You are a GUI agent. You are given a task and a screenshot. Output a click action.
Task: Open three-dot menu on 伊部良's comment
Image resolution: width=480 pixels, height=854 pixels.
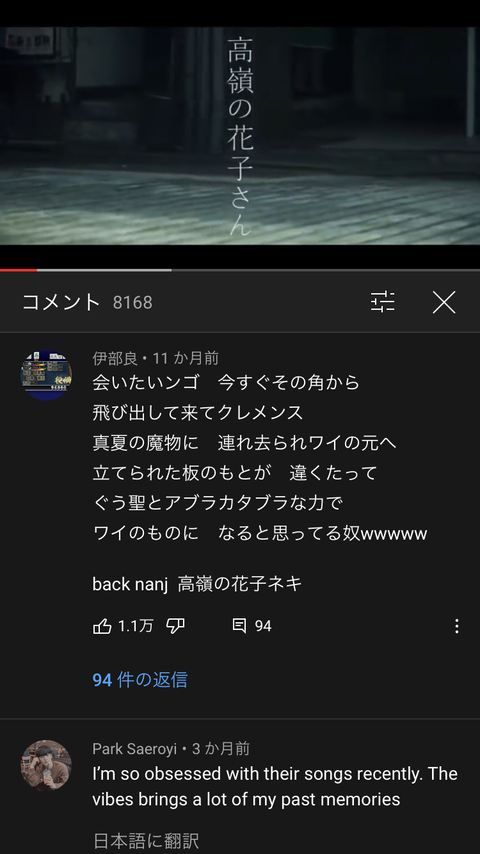[x=457, y=626]
